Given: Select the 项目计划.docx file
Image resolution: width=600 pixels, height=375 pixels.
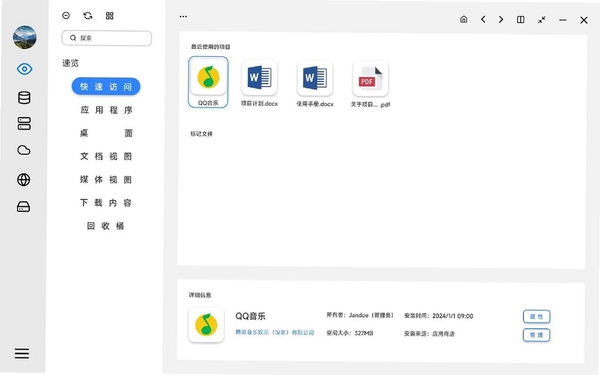Looking at the screenshot, I should (x=259, y=83).
